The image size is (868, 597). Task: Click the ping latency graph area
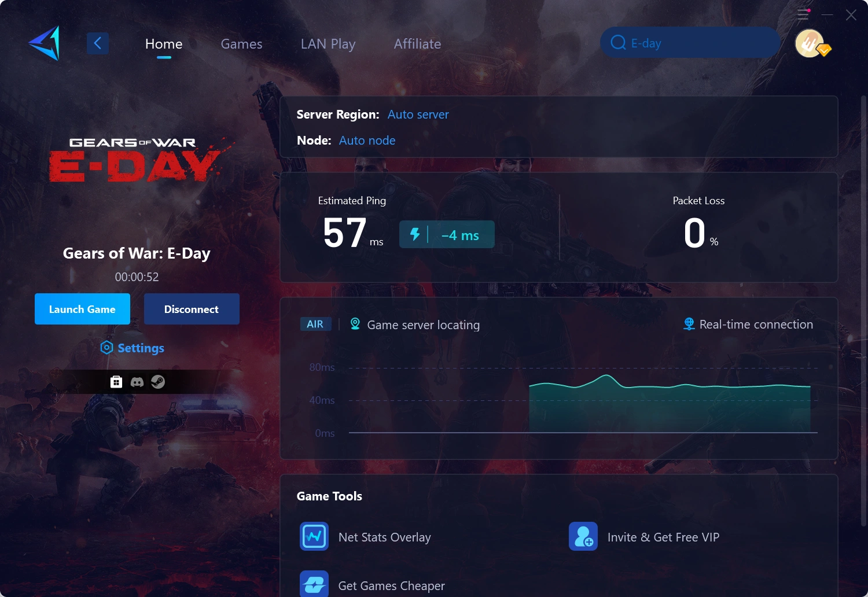click(x=583, y=400)
